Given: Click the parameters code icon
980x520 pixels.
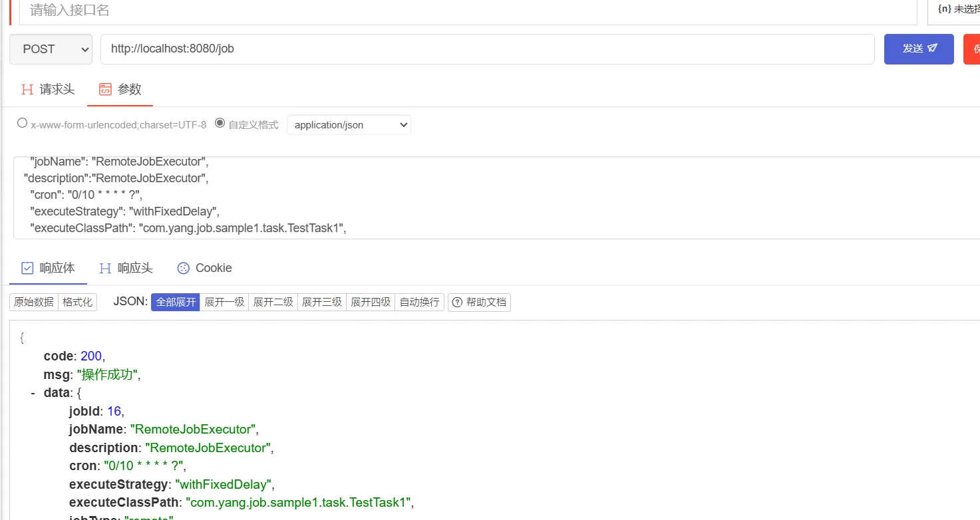Looking at the screenshot, I should 104,89.
